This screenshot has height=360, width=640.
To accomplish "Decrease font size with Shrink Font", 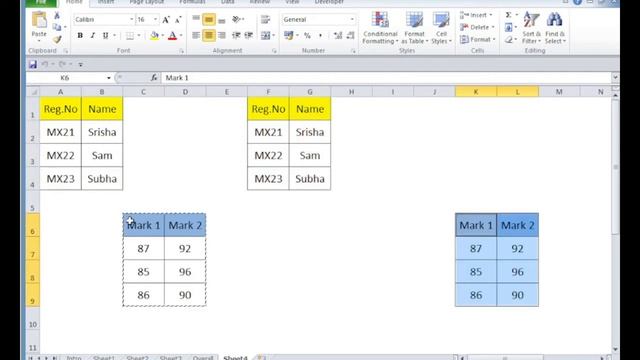I will tap(178, 20).
